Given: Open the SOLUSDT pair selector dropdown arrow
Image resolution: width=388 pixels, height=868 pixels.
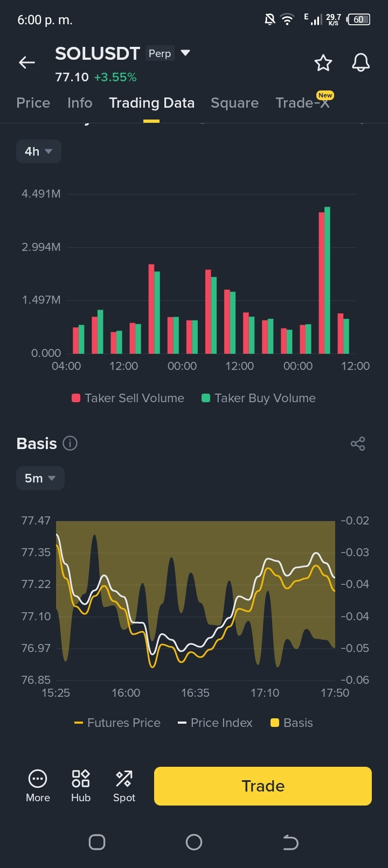Looking at the screenshot, I should (185, 53).
